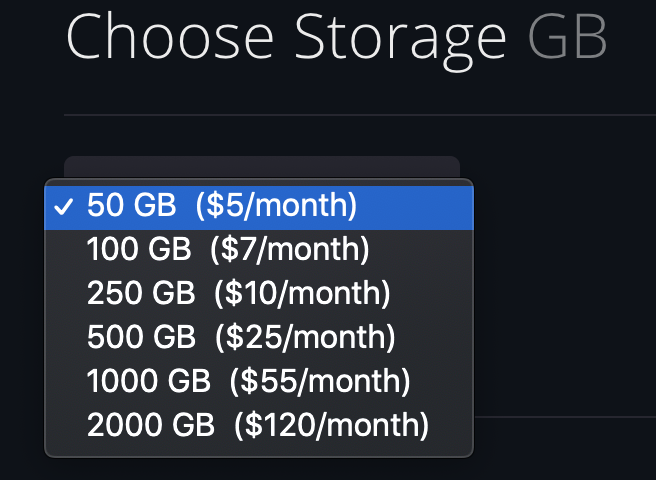Screen dimensions: 656x480
Task: Select the $5/month plan
Action: [x=276, y=207]
